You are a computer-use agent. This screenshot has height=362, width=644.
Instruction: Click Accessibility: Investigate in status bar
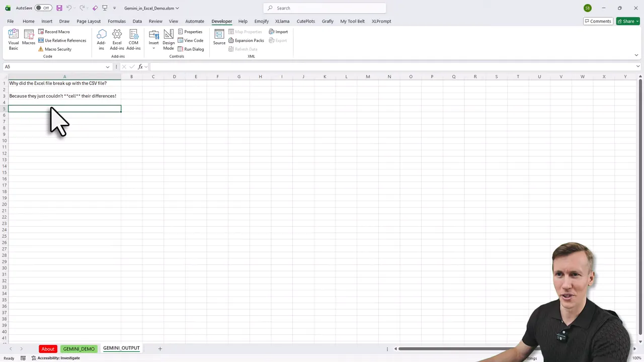[58, 357]
